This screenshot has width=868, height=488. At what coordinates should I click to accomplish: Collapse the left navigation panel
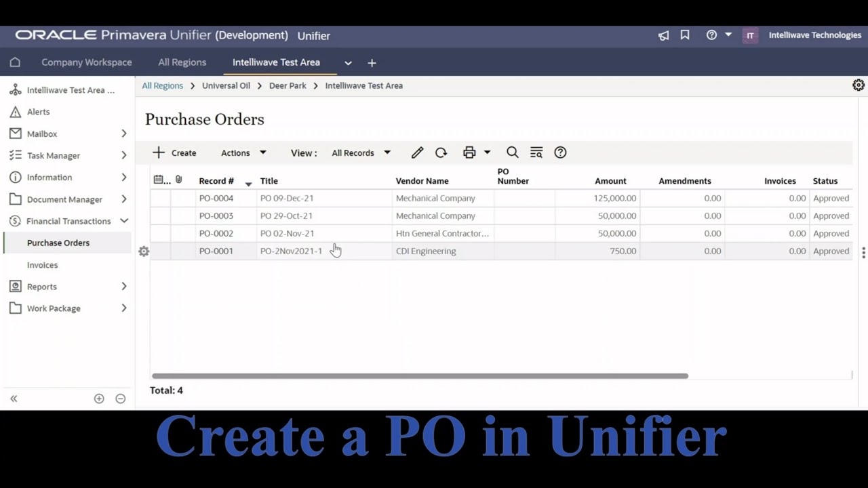coord(14,399)
